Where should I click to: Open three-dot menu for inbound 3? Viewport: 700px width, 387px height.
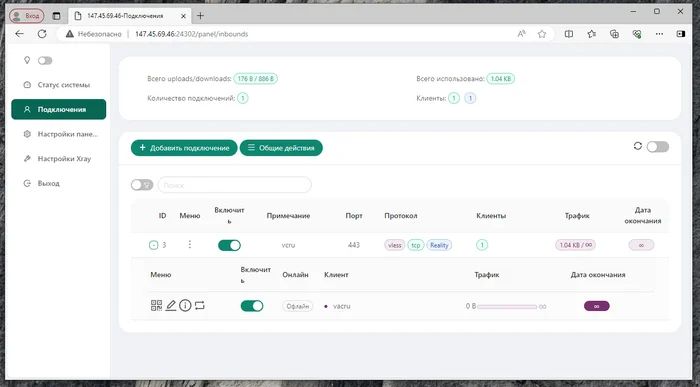tap(190, 245)
